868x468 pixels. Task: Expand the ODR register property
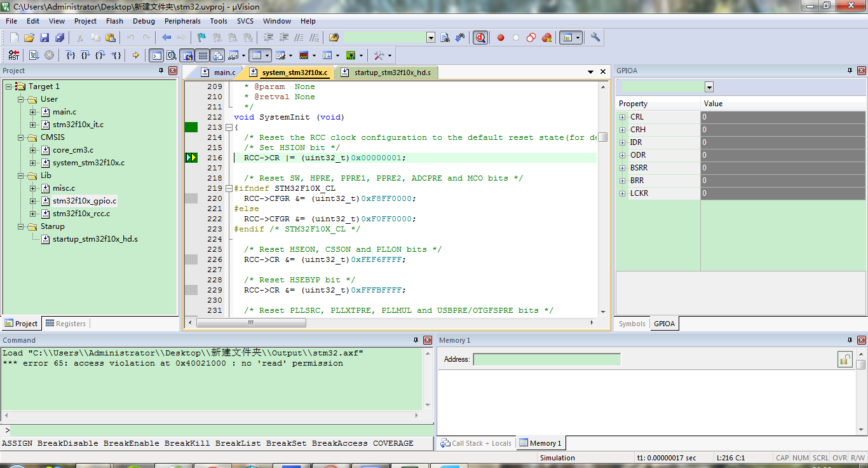coord(623,155)
